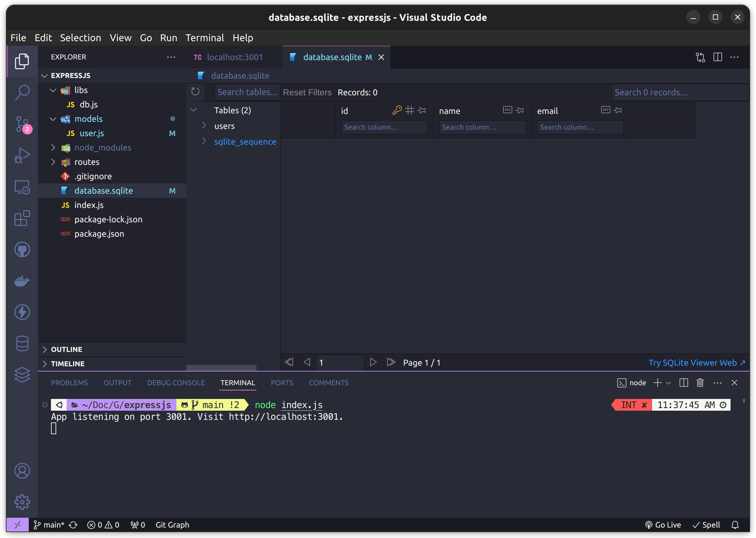Expand the sqlite_sequence table
Viewport: 756px width, 538px height.
(204, 141)
